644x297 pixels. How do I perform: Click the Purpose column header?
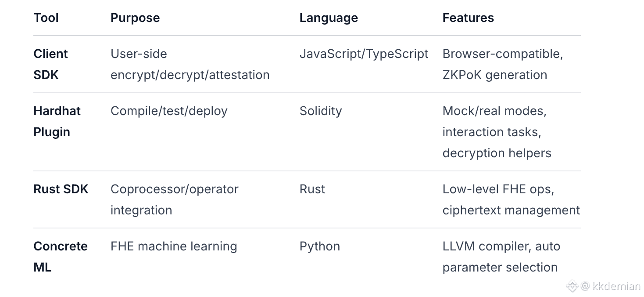tap(135, 18)
